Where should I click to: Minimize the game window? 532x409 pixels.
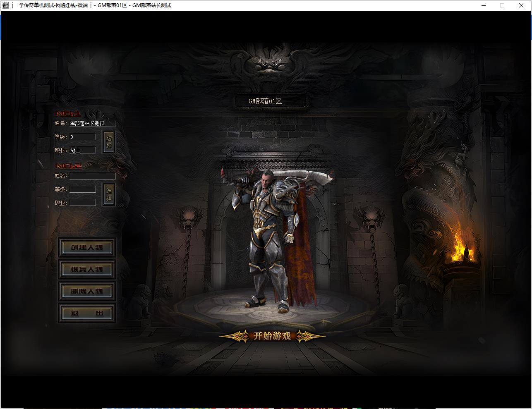(484, 5)
